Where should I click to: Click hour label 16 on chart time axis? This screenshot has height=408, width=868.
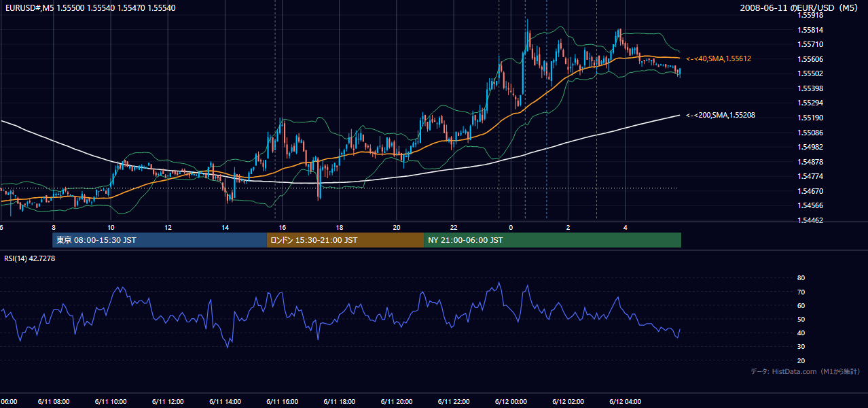(282, 228)
